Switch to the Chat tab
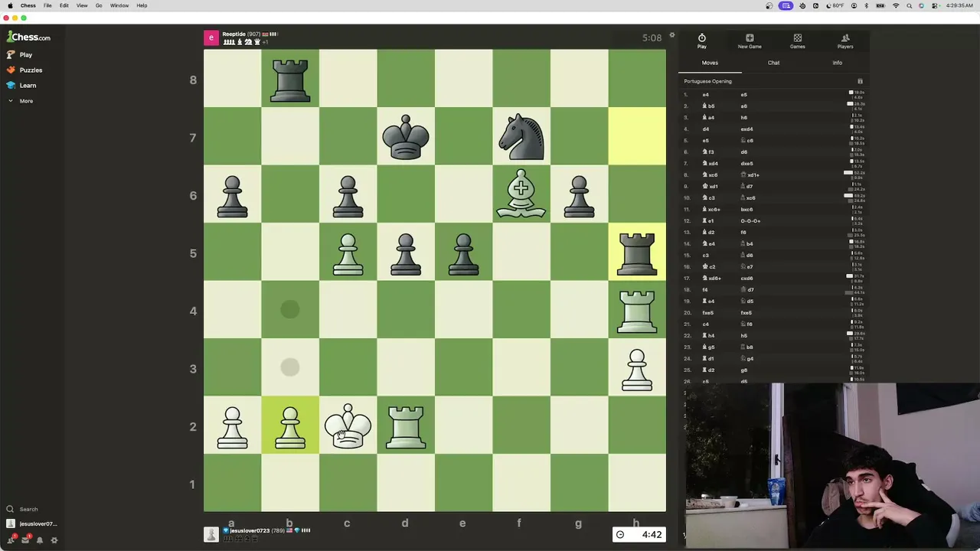This screenshot has height=551, width=980. tap(773, 63)
